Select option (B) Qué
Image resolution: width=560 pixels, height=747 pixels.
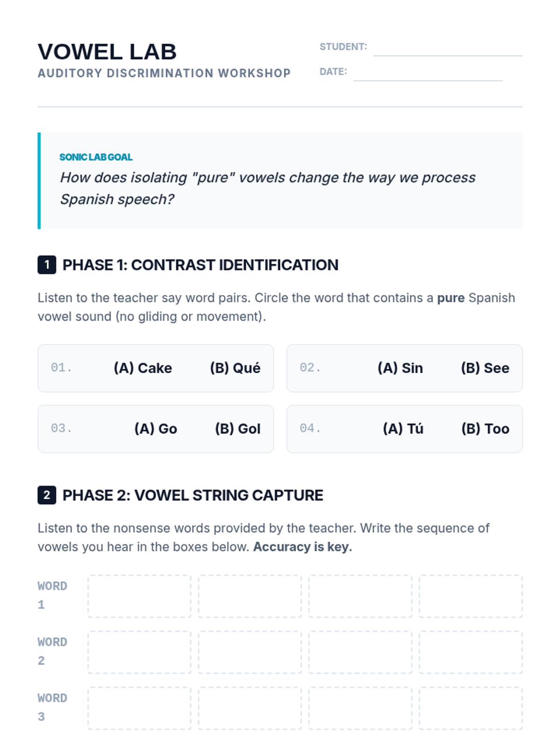click(235, 368)
